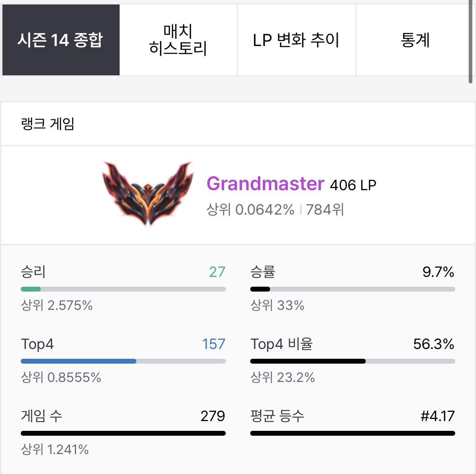Open the 매치 히스토리 tab
The image size is (476, 474).
point(178,40)
